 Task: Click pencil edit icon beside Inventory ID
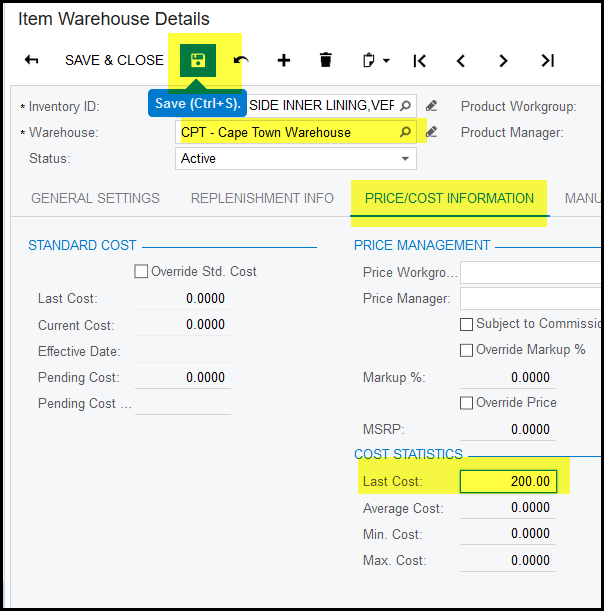pos(432,106)
